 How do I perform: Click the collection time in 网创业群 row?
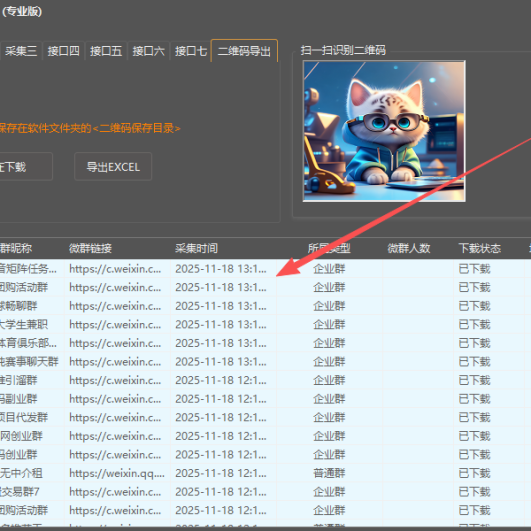click(221, 436)
